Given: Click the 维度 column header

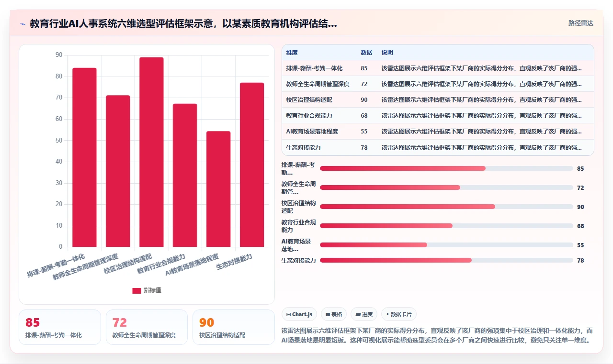Looking at the screenshot, I should pyautogui.click(x=292, y=53).
